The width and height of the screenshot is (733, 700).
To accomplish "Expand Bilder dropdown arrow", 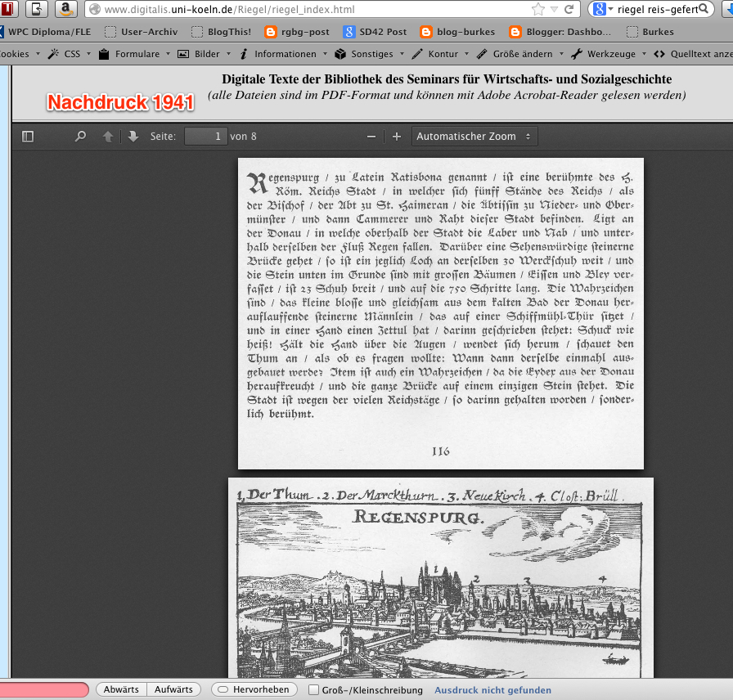I will pos(228,54).
